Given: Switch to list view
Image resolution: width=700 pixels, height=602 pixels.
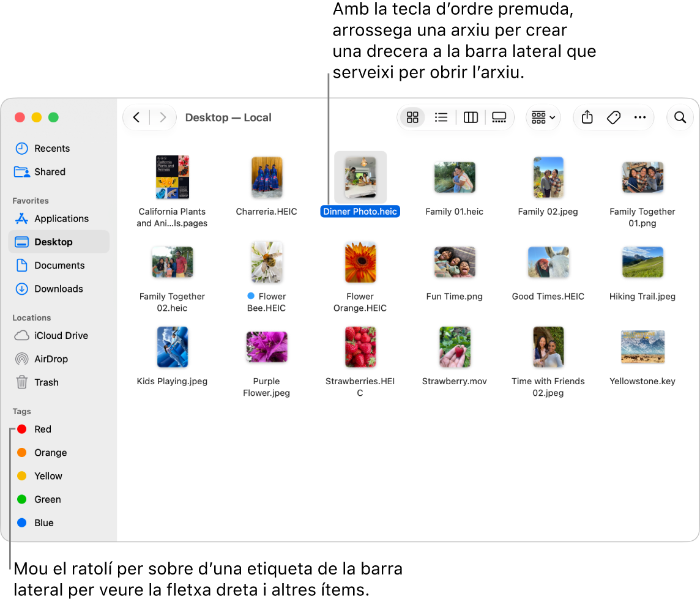Looking at the screenshot, I should pos(441,117).
